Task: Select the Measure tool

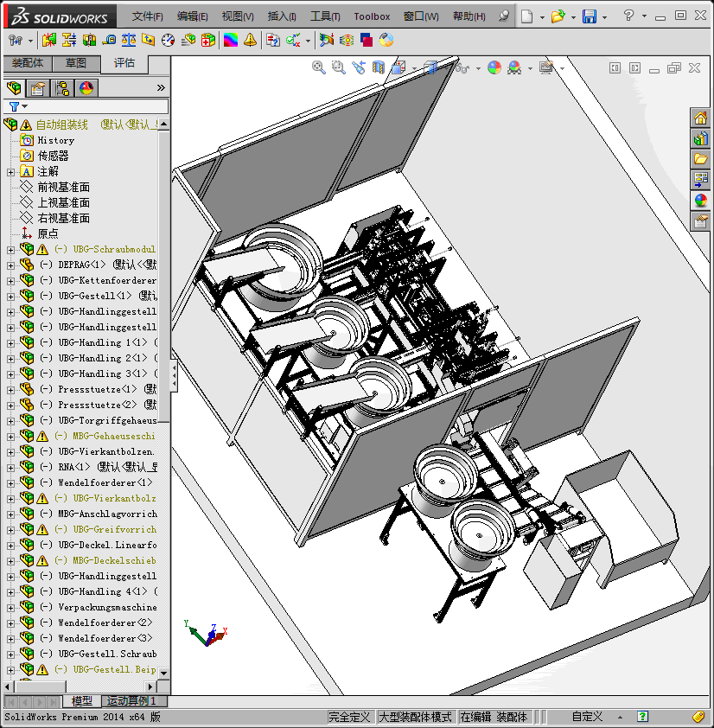Action: [109, 41]
